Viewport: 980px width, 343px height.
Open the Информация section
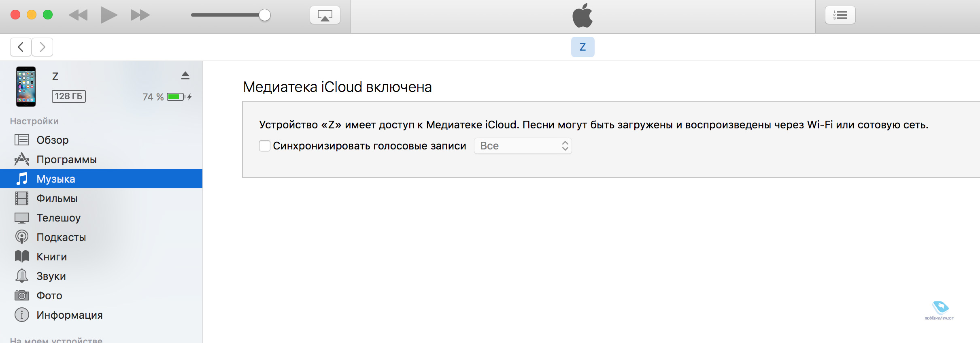pos(101,315)
